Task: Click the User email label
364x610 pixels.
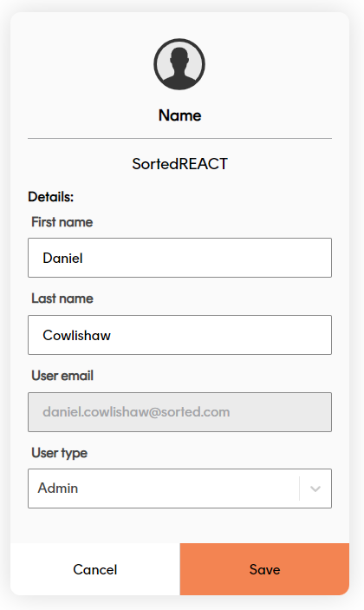Action: [62, 376]
